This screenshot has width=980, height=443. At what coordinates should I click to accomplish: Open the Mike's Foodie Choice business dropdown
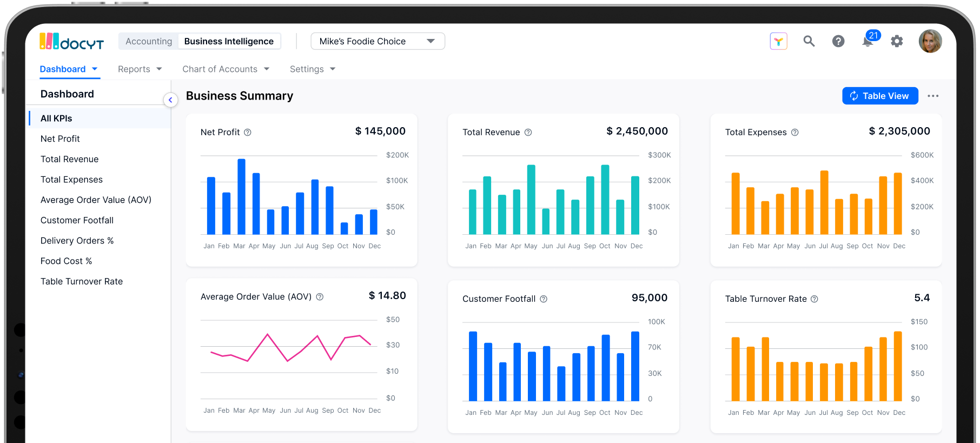tap(378, 41)
